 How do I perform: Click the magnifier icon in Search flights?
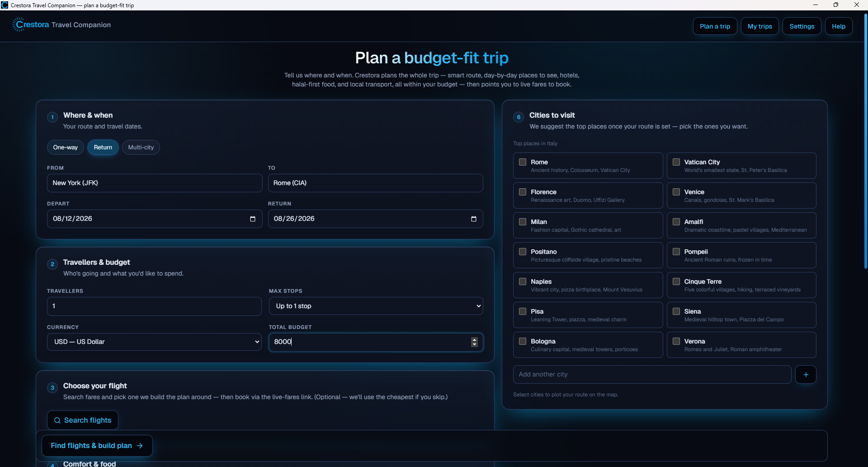coord(57,420)
